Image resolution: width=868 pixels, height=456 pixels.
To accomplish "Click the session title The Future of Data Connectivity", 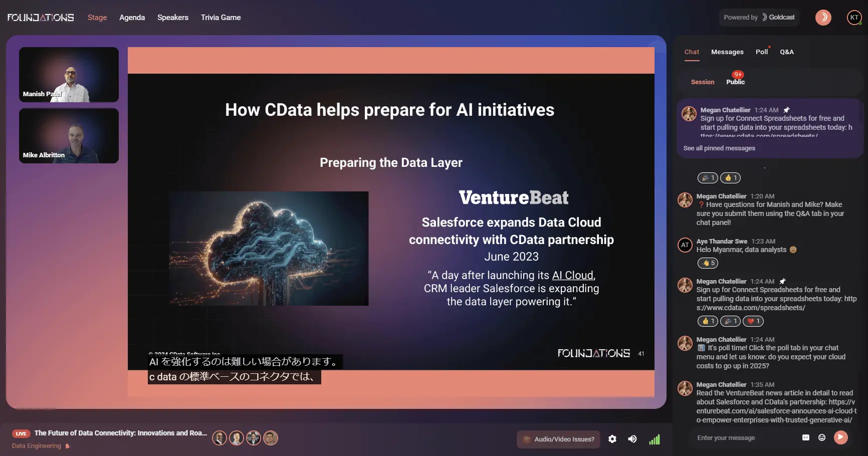I will tap(120, 433).
